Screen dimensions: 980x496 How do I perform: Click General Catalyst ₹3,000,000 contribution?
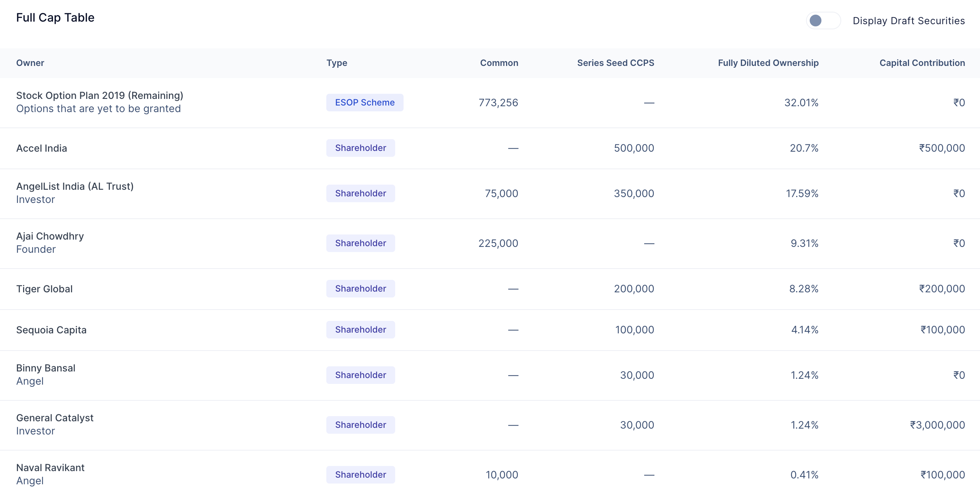click(937, 425)
